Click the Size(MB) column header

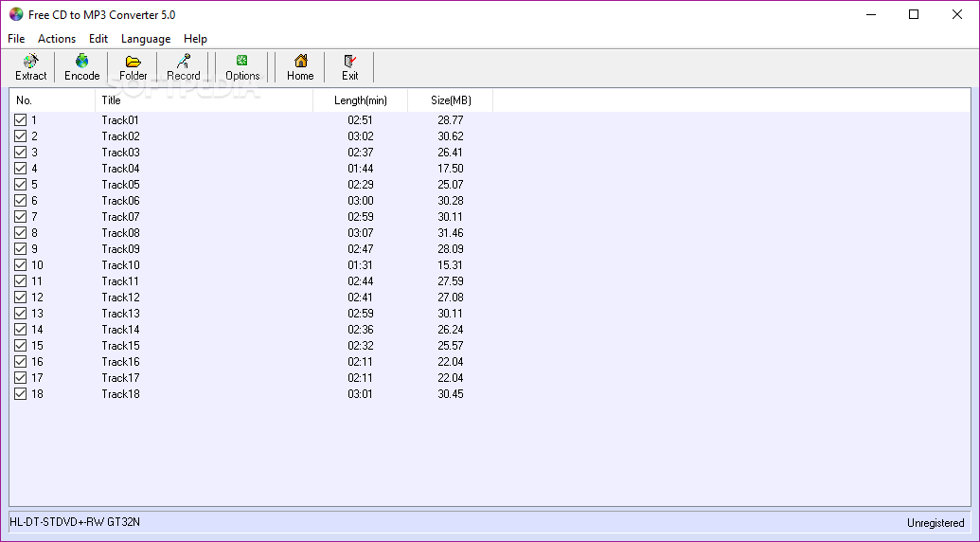[451, 100]
